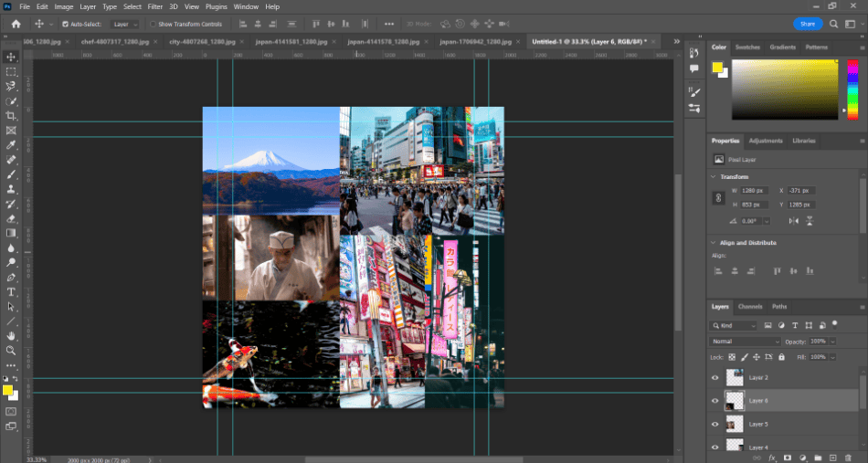Select the Horizontal Type tool
Viewport: 868px width, 463px height.
pyautogui.click(x=11, y=291)
